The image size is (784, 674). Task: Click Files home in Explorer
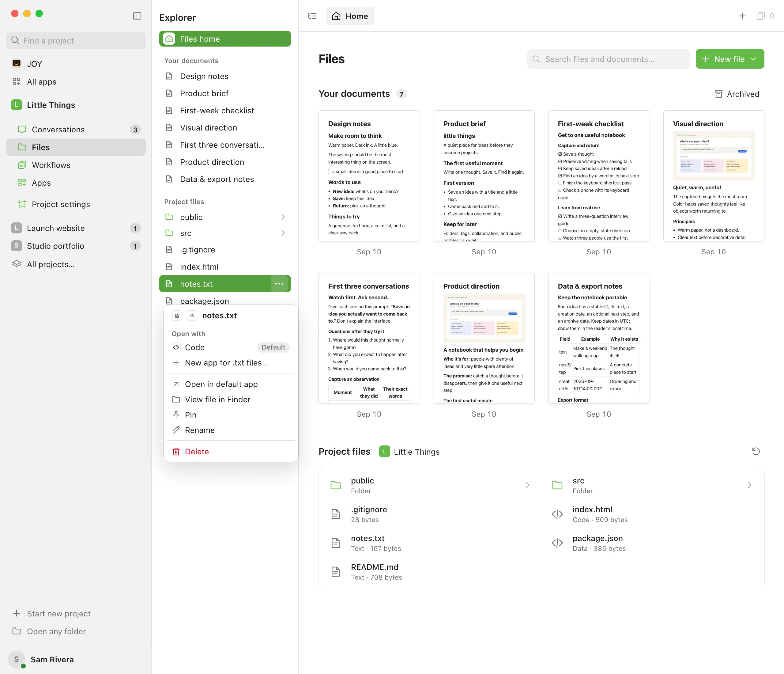click(x=225, y=39)
